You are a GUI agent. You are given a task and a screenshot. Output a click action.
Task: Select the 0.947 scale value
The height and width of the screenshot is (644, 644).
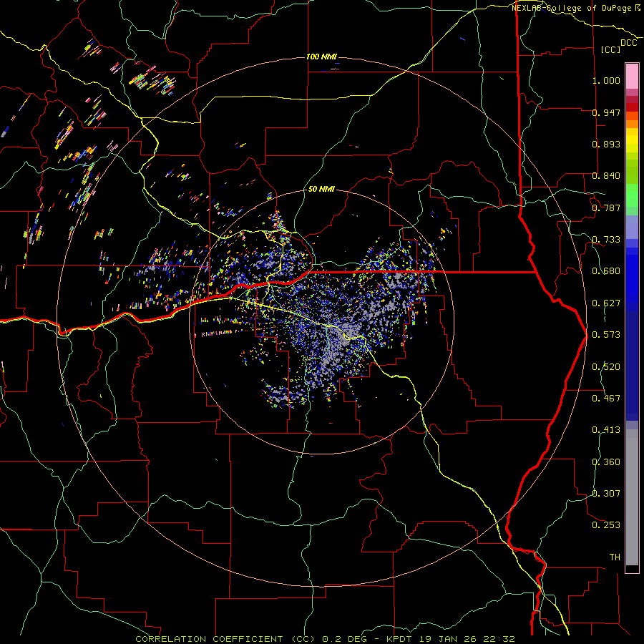coord(606,112)
